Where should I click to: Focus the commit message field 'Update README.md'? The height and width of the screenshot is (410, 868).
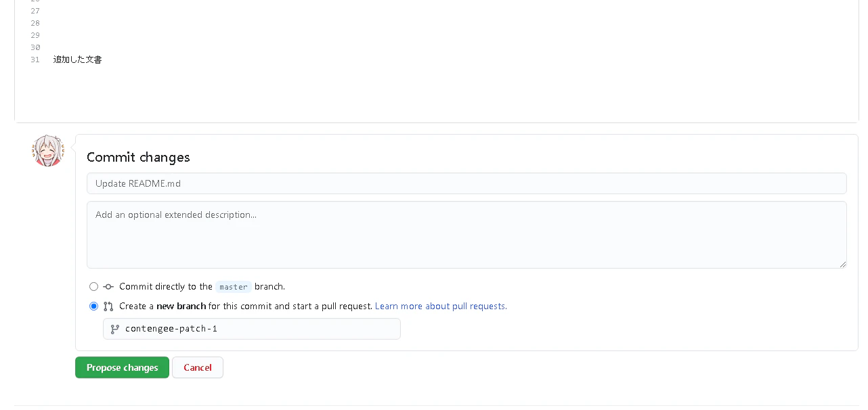pyautogui.click(x=466, y=183)
